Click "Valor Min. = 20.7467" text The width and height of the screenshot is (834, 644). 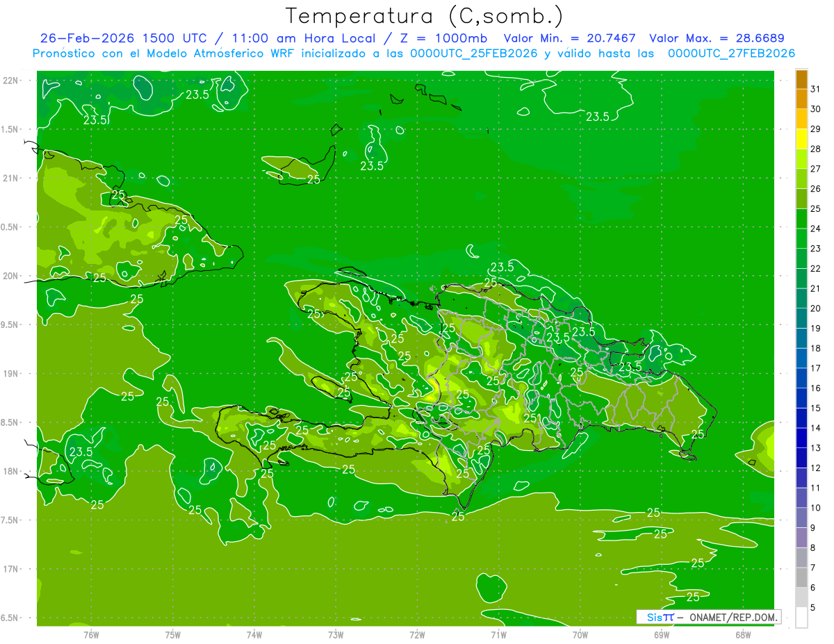[x=570, y=38]
